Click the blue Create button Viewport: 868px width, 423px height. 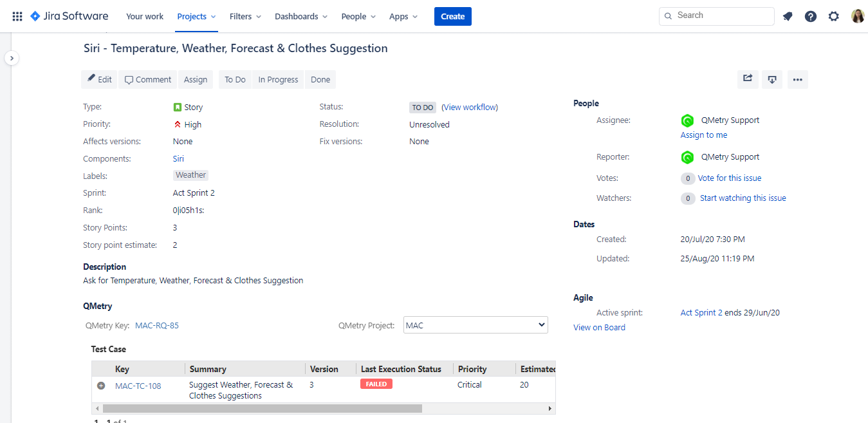453,16
